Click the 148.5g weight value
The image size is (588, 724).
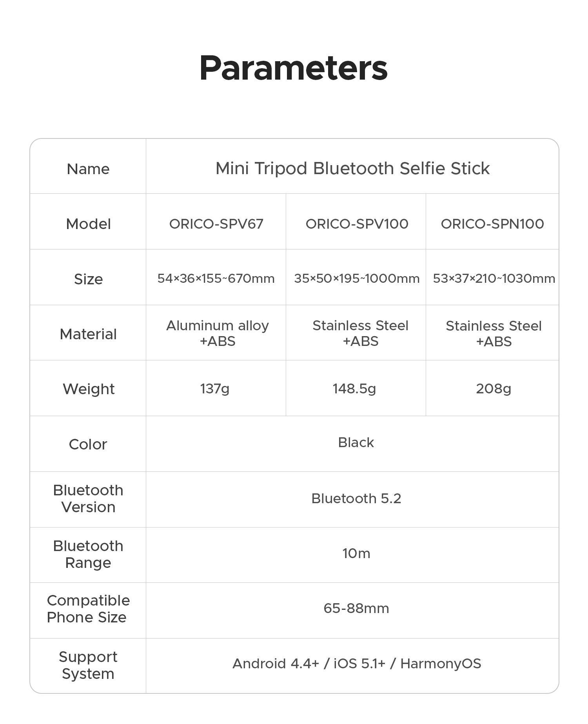click(x=354, y=389)
